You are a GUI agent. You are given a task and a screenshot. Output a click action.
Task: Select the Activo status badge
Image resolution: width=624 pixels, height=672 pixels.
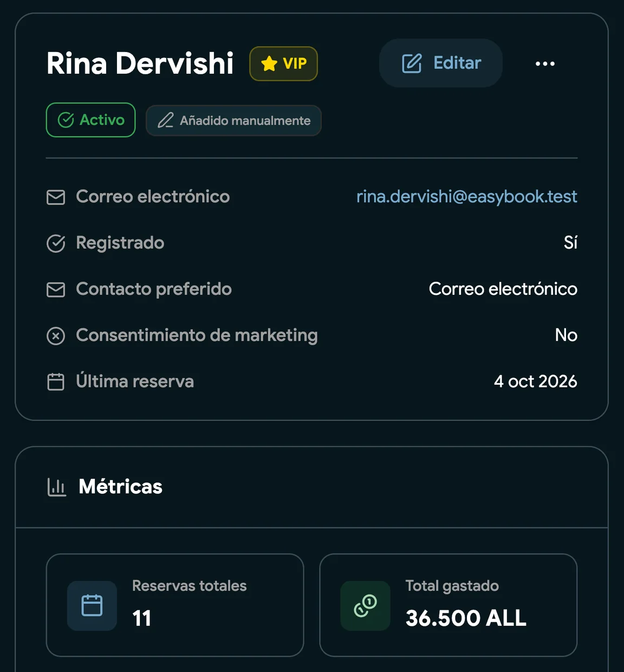click(90, 120)
